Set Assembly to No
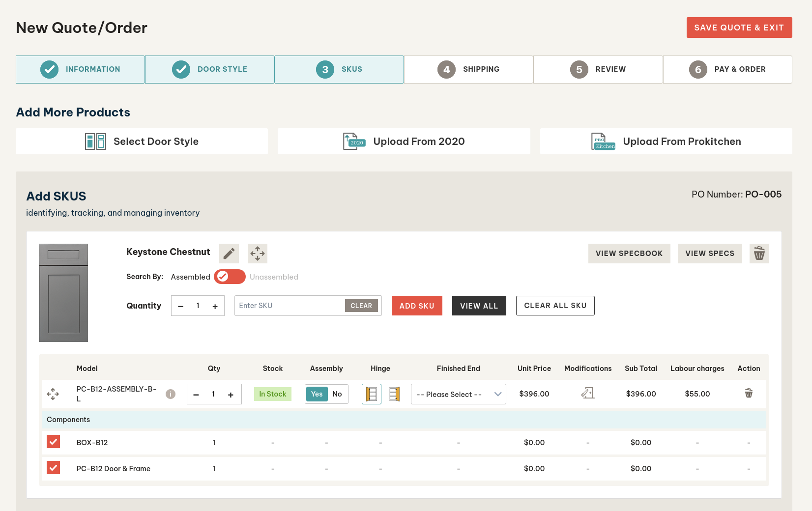The height and width of the screenshot is (511, 812). (x=337, y=394)
